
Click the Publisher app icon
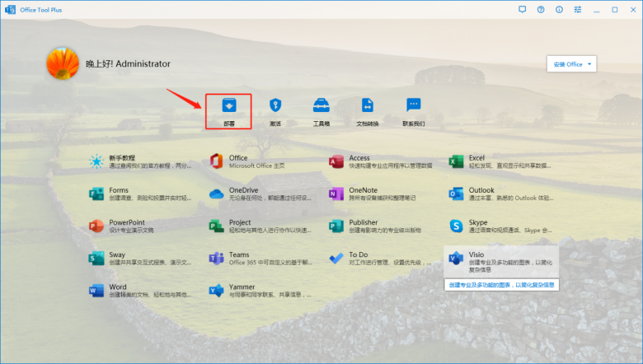[x=336, y=226]
